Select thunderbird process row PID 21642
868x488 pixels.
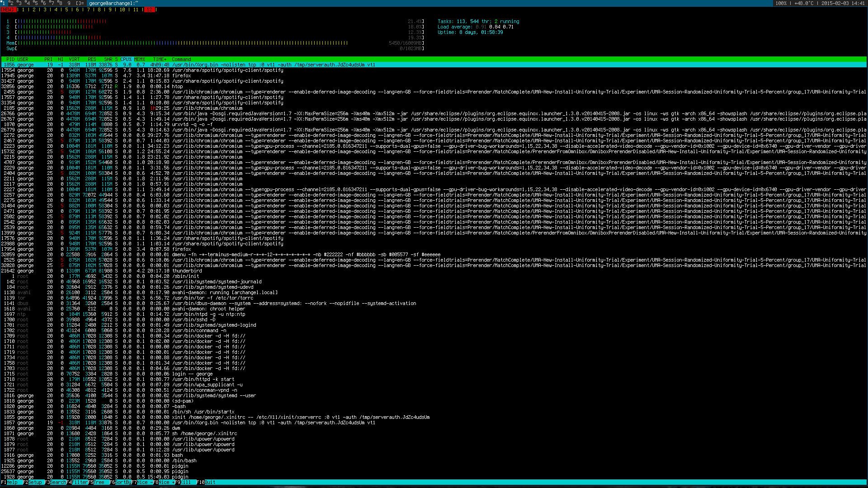click(434, 271)
